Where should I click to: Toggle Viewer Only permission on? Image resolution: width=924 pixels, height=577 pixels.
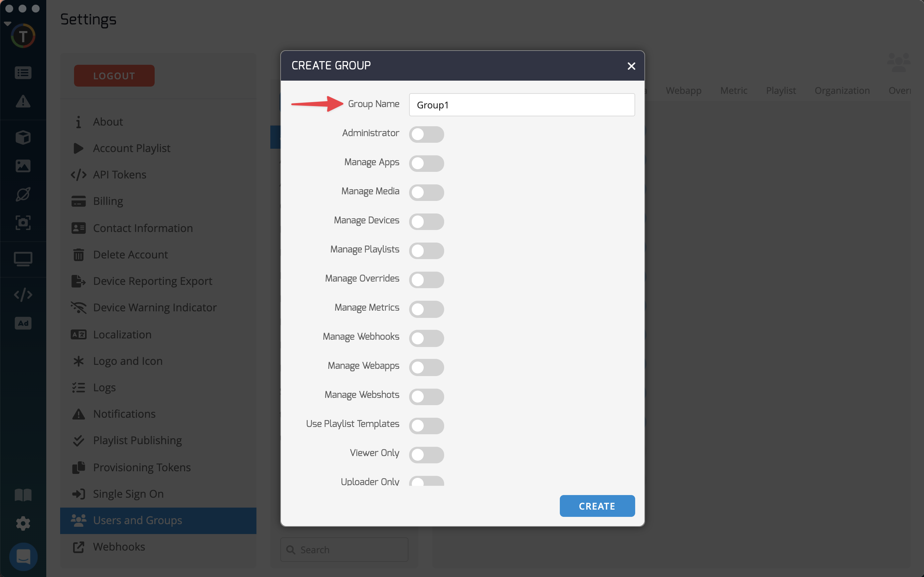(426, 454)
